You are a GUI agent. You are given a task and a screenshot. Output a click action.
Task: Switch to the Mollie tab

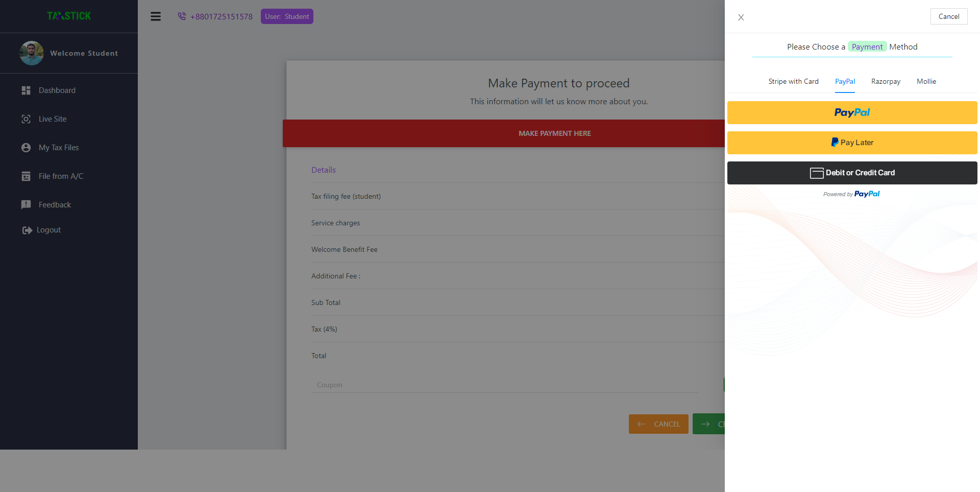pos(926,82)
